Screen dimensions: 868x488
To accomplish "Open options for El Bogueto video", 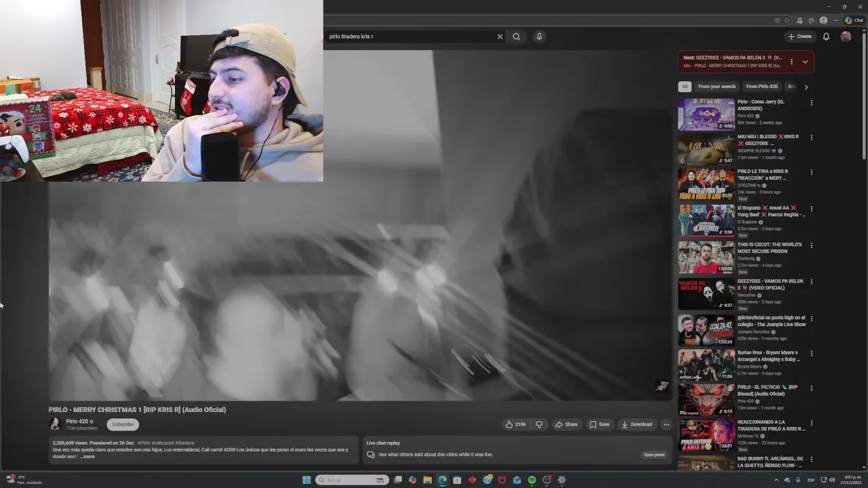I will point(811,209).
